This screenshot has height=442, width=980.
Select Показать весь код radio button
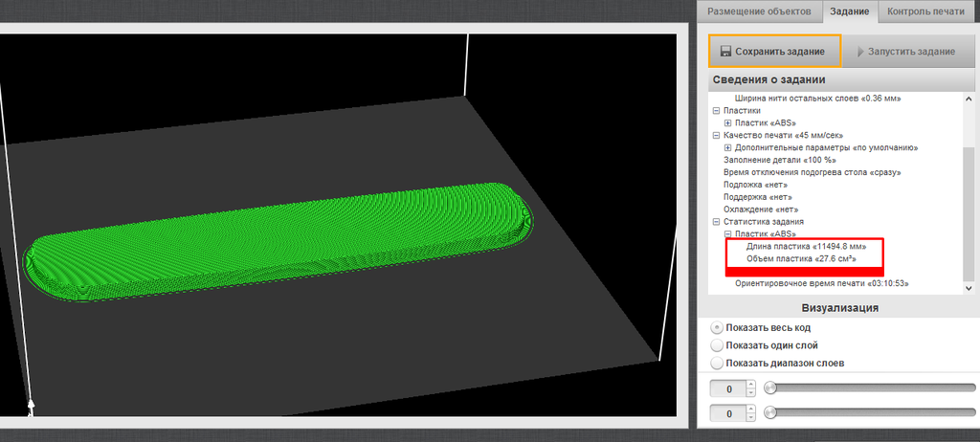(x=718, y=327)
